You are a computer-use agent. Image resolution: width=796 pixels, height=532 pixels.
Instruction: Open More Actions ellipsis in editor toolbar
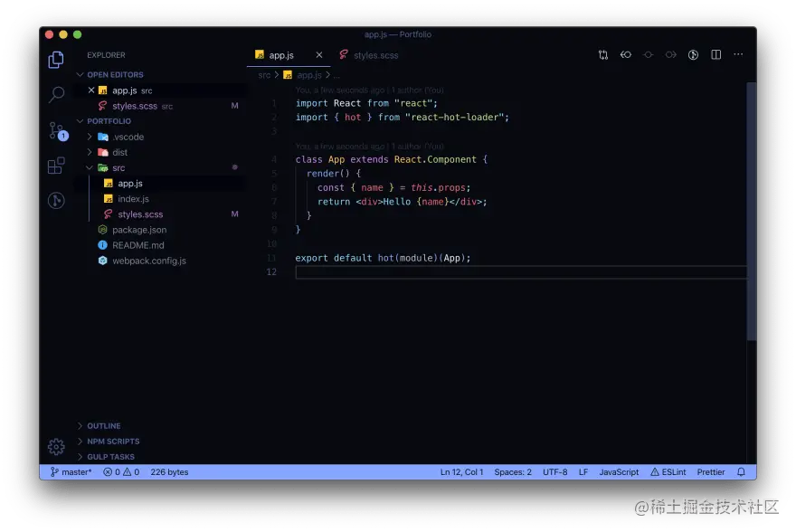pos(739,55)
